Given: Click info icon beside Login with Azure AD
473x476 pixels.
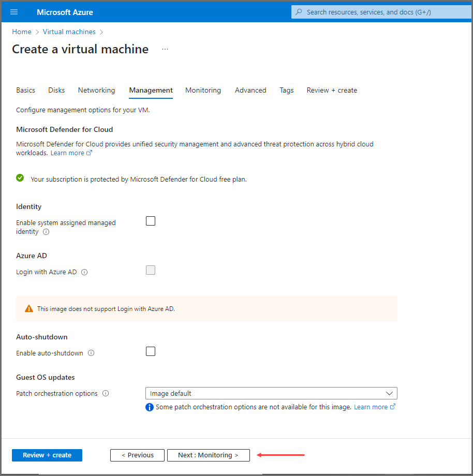Looking at the screenshot, I should [84, 272].
